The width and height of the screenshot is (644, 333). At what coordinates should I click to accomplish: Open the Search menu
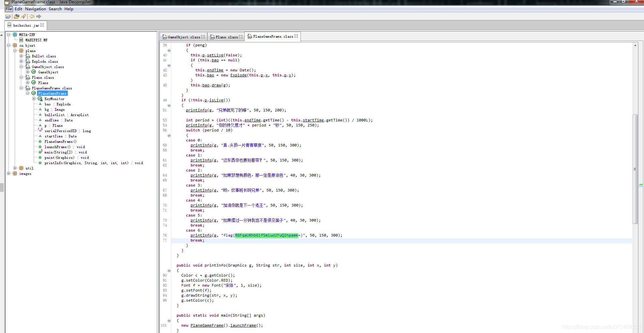55,9
